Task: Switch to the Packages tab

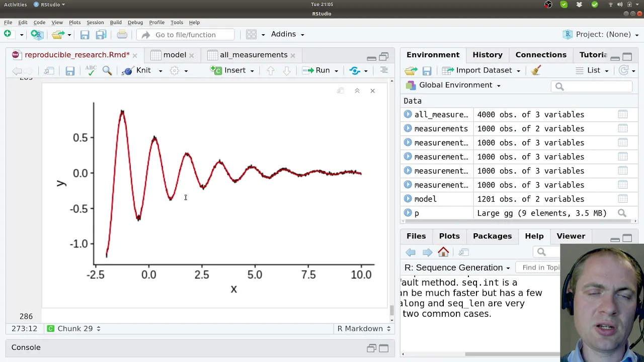Action: point(492,236)
